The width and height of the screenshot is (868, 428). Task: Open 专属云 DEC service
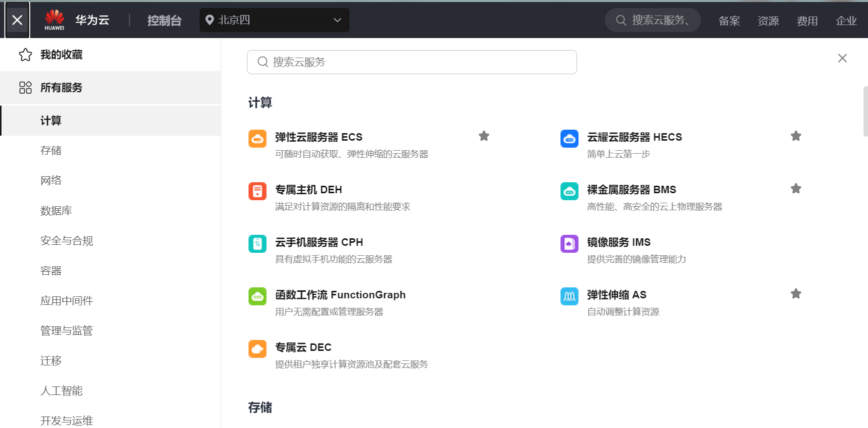coord(303,347)
